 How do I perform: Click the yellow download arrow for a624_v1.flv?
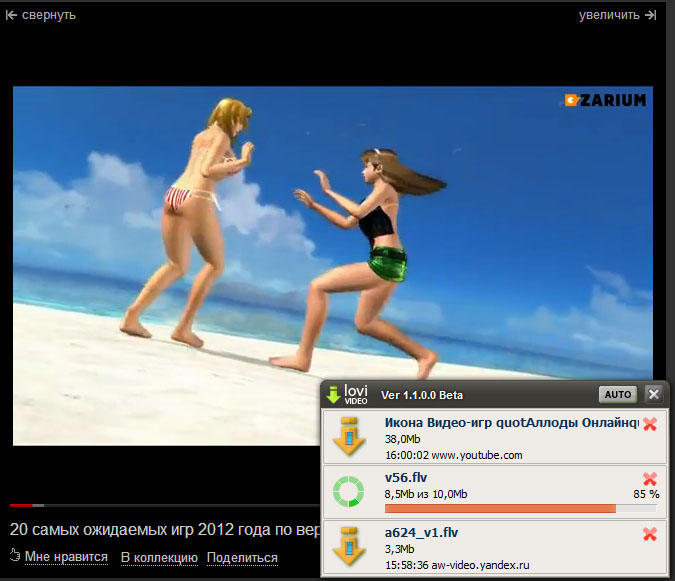point(349,546)
